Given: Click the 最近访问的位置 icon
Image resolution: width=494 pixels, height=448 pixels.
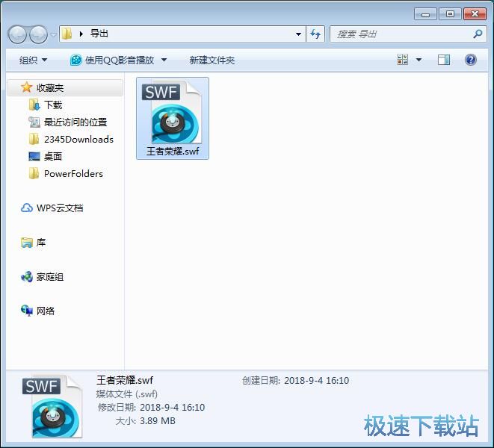Looking at the screenshot, I should [x=34, y=122].
